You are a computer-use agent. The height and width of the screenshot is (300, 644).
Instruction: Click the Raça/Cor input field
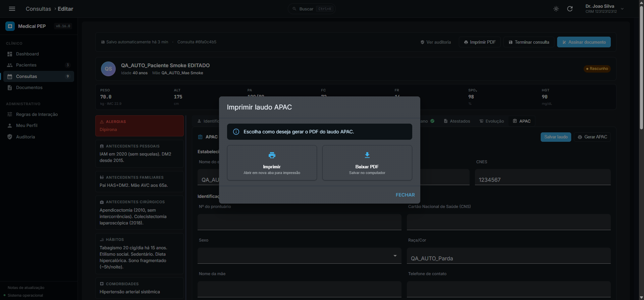[509, 256]
